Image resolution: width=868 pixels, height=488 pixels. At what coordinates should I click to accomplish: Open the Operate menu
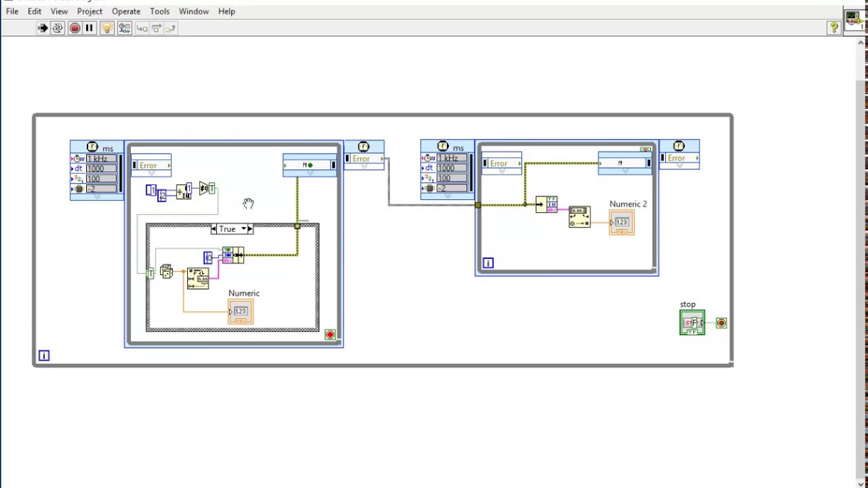tap(126, 11)
